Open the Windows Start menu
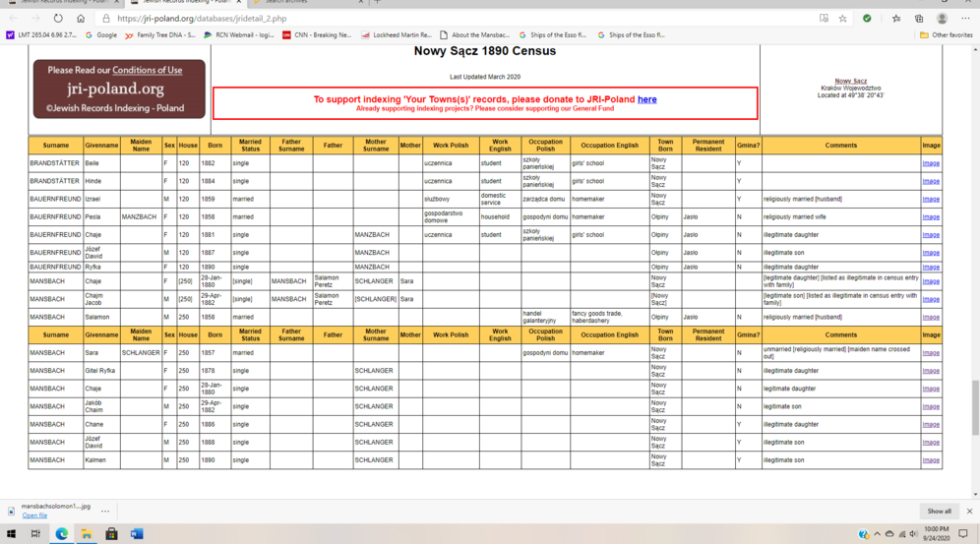 [11, 534]
